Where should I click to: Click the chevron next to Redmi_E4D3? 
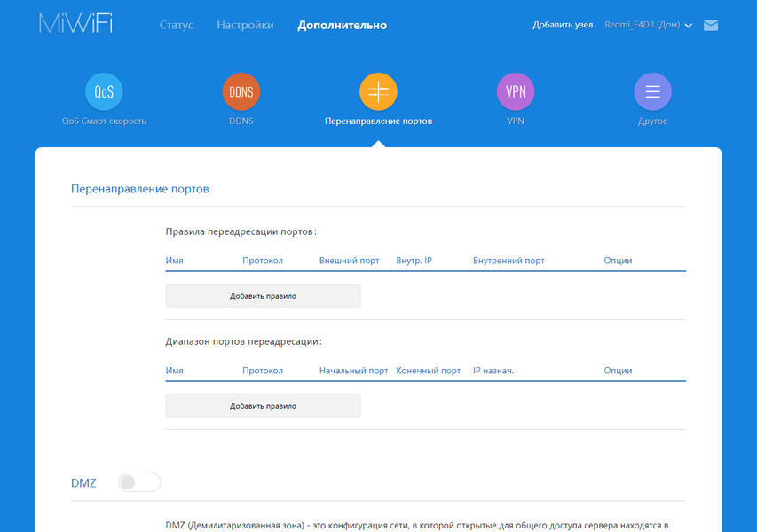689,26
